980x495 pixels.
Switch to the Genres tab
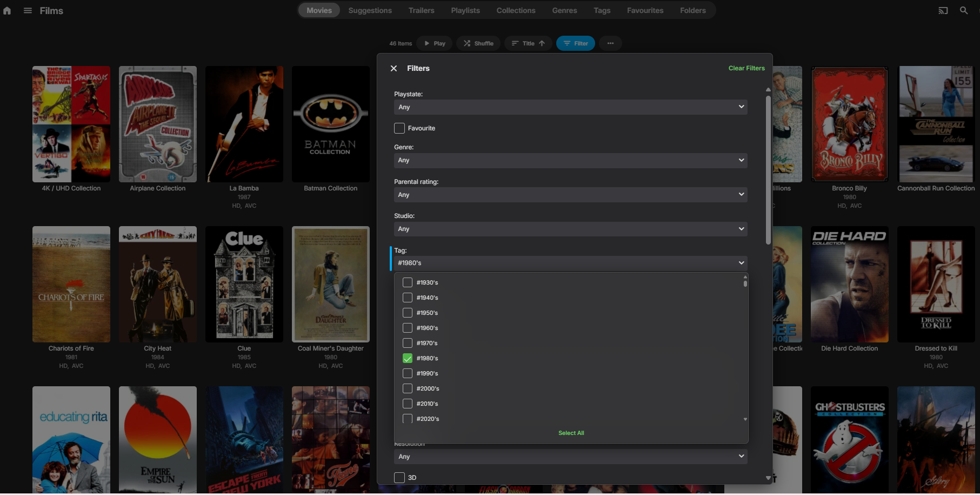(x=564, y=10)
